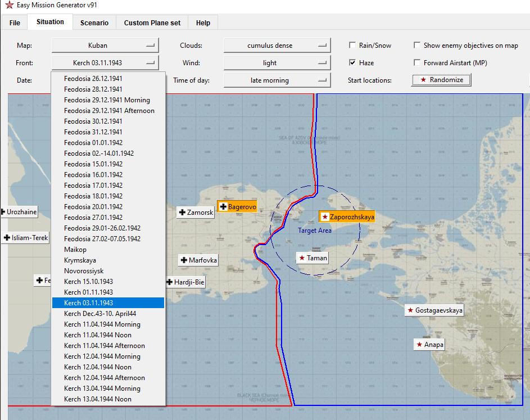Choose the Marfovka airfield marker

click(198, 260)
